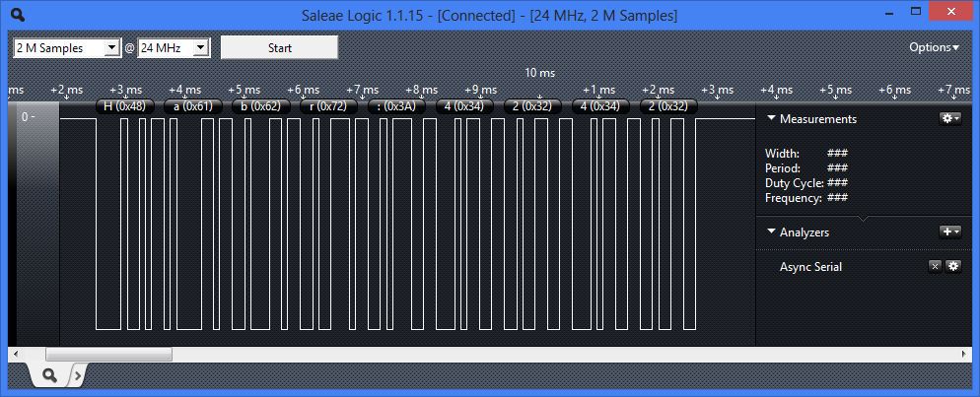The width and height of the screenshot is (980, 397).
Task: Open Async Serial analyzer settings gear
Action: click(952, 267)
